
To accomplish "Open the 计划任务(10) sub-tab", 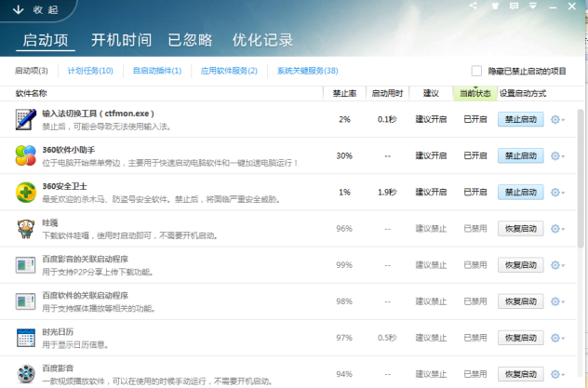I will click(x=90, y=71).
